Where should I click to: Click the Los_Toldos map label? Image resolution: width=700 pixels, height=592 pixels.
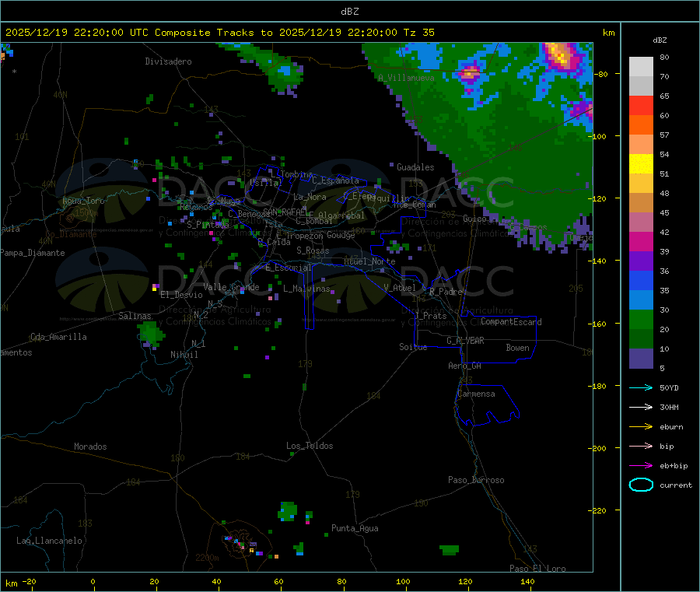click(x=310, y=446)
